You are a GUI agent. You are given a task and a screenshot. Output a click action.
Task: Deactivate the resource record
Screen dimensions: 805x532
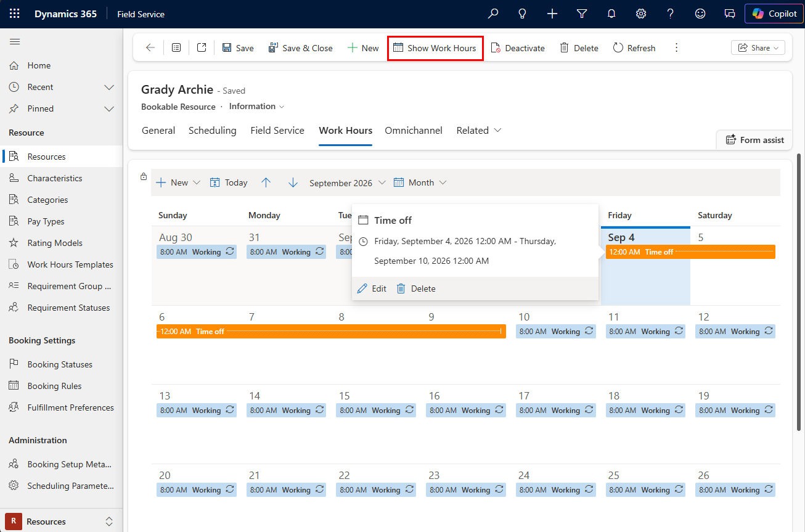click(x=518, y=47)
